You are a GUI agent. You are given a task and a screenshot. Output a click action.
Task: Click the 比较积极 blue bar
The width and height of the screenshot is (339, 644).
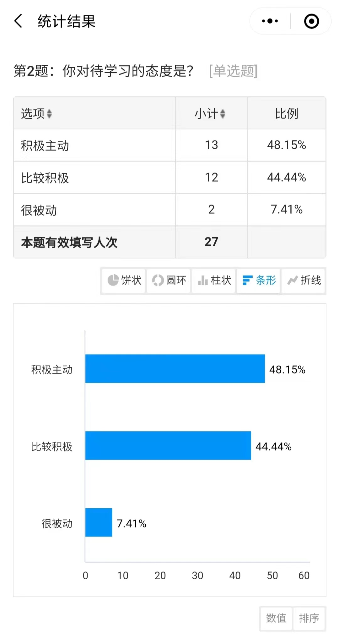coord(168,445)
